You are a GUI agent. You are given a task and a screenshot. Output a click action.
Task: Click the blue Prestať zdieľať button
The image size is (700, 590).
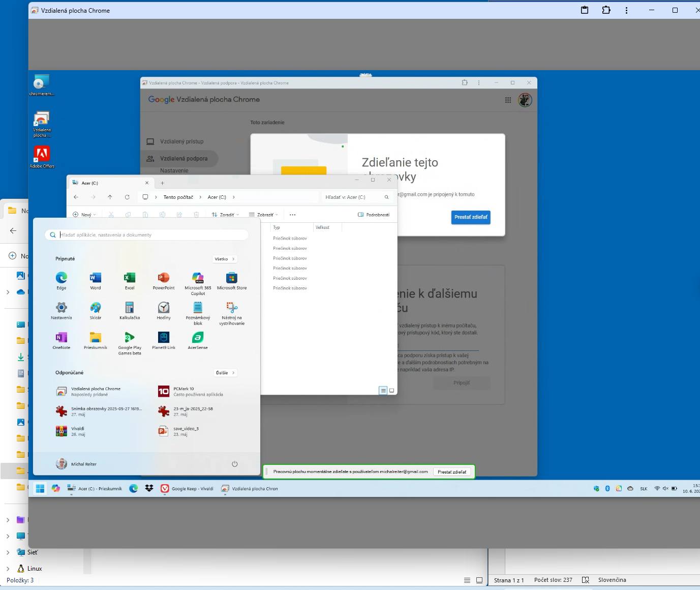471,217
